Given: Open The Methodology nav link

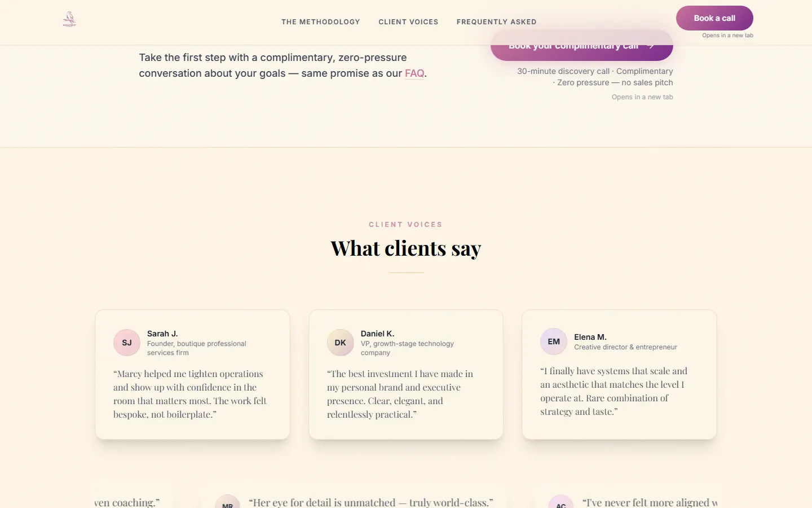Looking at the screenshot, I should (321, 22).
